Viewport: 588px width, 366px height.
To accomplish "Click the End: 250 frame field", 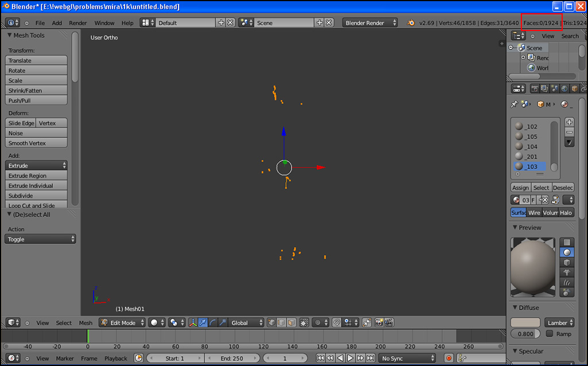I will [232, 358].
